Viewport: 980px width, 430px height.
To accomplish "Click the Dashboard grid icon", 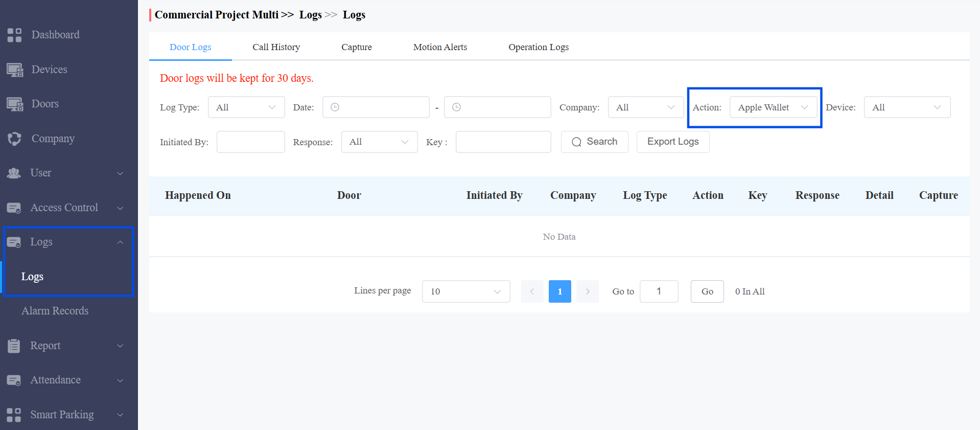I will click(14, 35).
